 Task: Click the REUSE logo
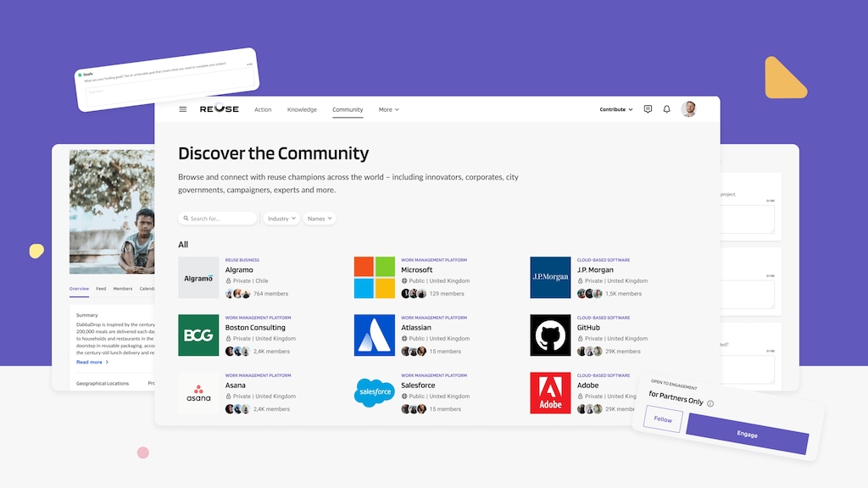[220, 109]
